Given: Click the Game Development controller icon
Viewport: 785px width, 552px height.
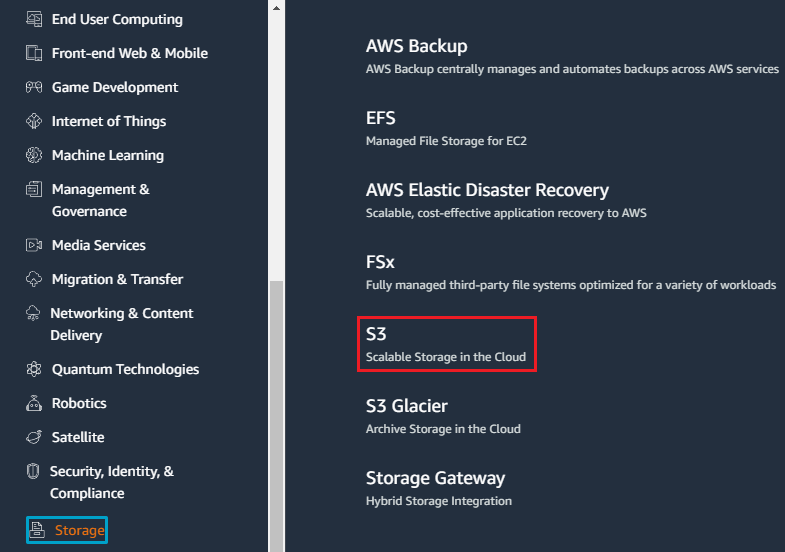Looking at the screenshot, I should click(34, 87).
